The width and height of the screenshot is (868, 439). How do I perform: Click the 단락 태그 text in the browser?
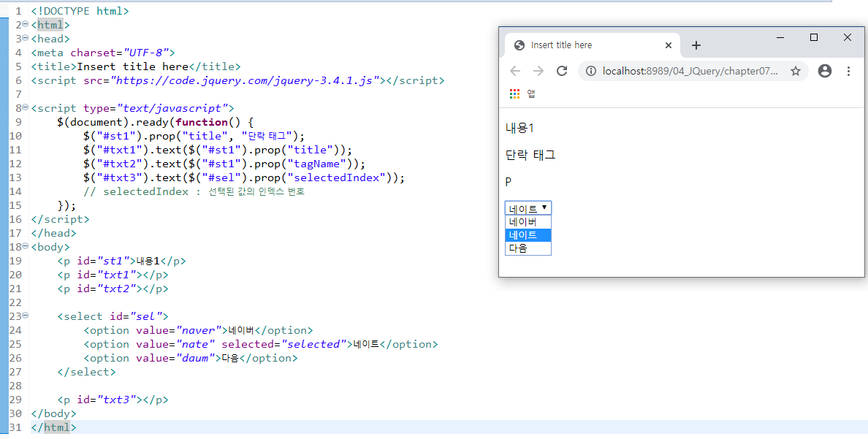click(530, 155)
